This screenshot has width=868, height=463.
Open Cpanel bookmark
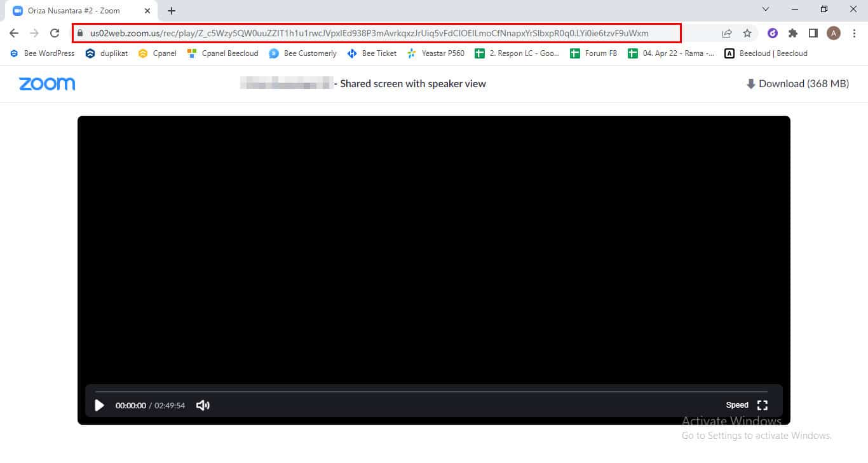pyautogui.click(x=158, y=53)
